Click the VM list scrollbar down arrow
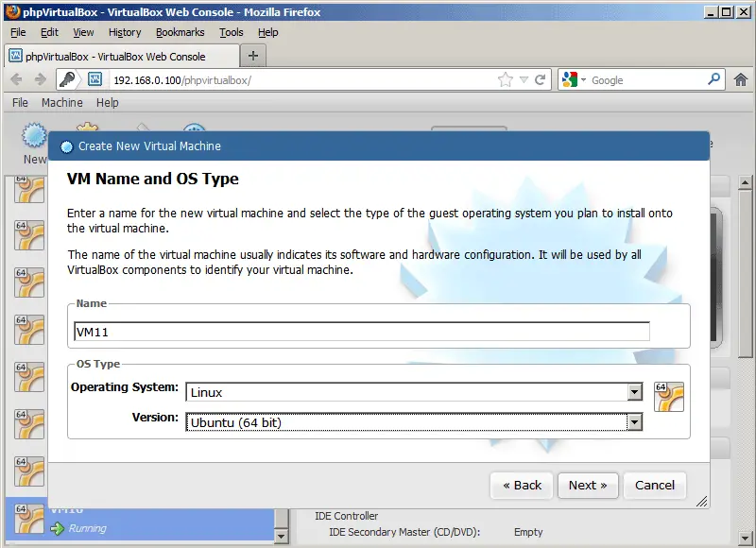Image resolution: width=756 pixels, height=548 pixels. (x=281, y=536)
